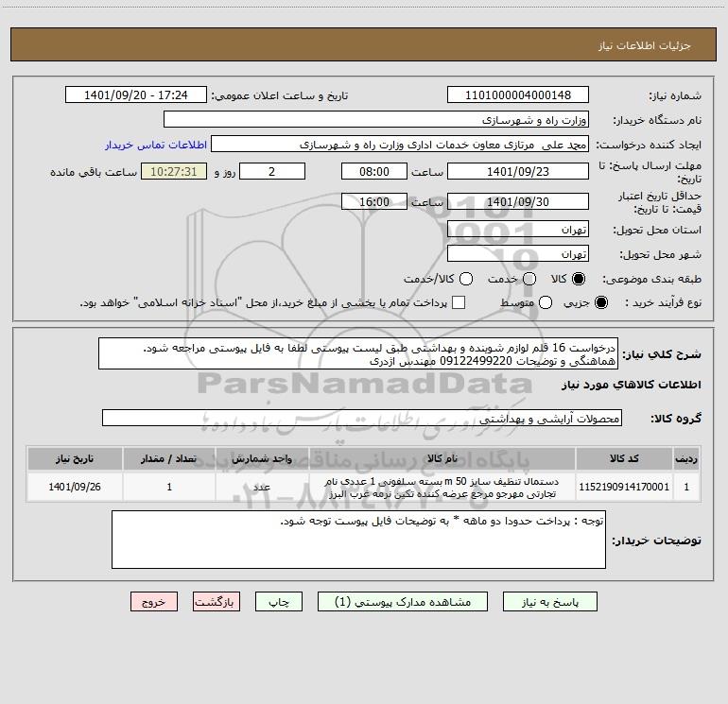This screenshot has width=728, height=704.
Task: Click the need date cell 1401/09/26
Action: tap(75, 487)
